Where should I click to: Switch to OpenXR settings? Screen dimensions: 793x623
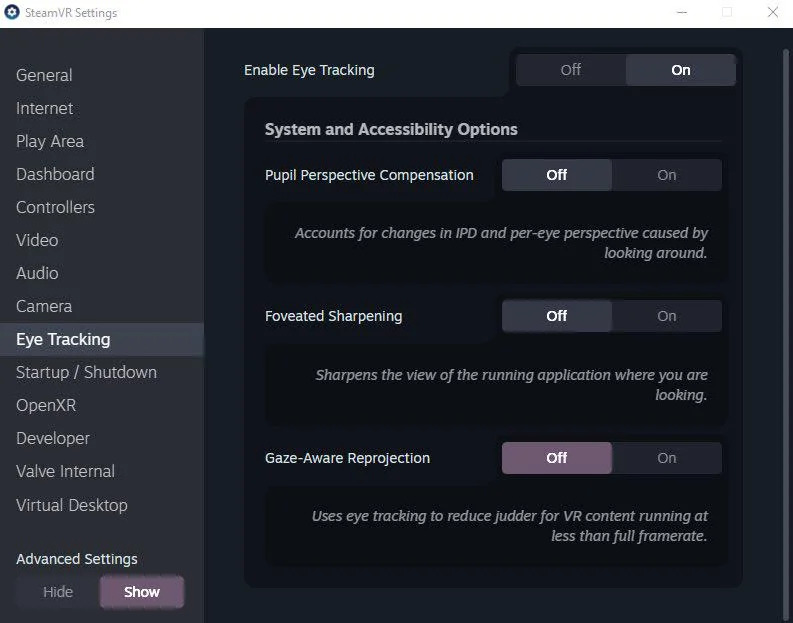[x=46, y=405]
